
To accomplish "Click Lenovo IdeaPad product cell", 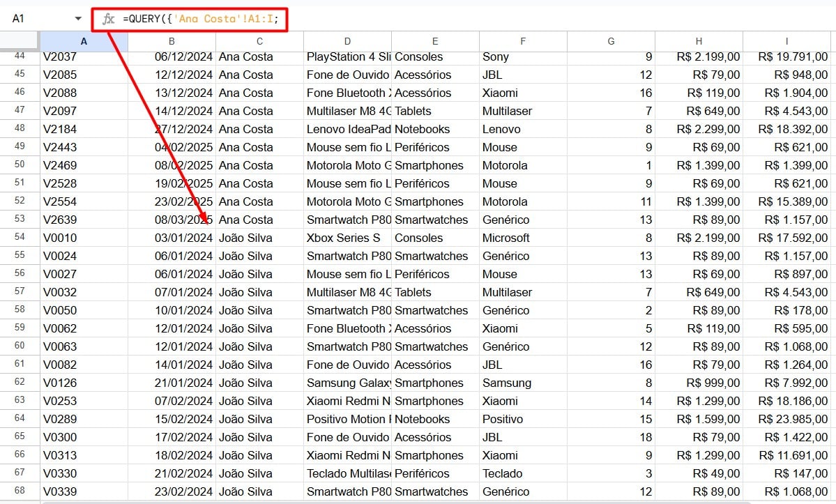I will coord(348,129).
